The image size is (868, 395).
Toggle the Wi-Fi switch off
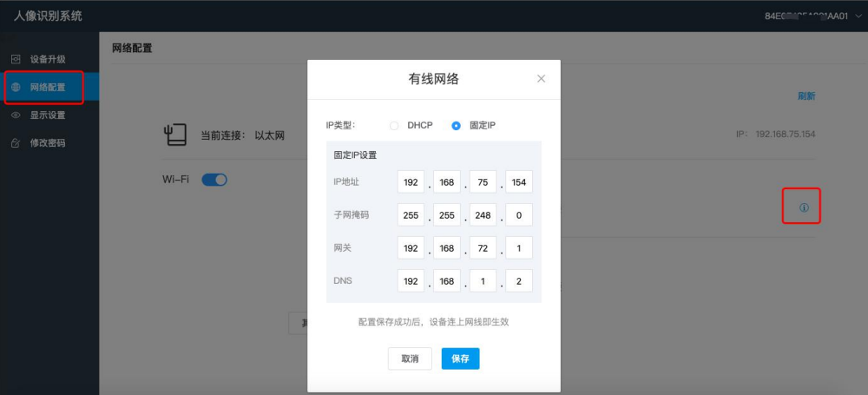[x=214, y=180]
